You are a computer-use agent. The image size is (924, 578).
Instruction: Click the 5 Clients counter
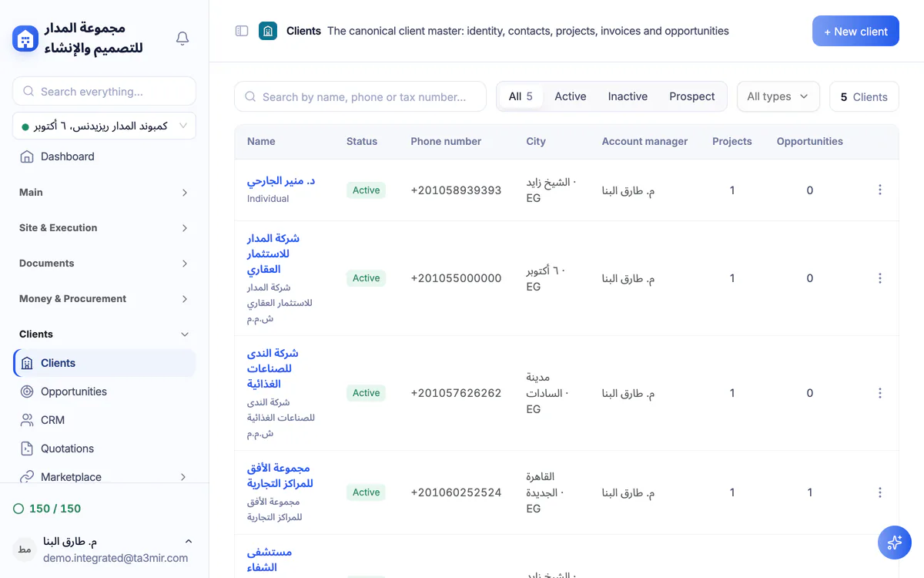(864, 96)
